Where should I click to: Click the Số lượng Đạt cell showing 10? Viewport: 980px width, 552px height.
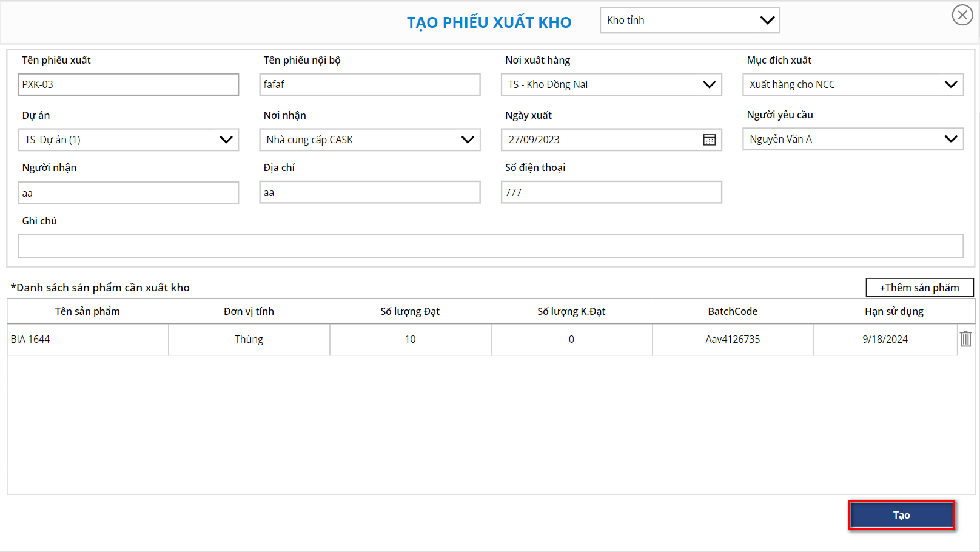tap(411, 340)
